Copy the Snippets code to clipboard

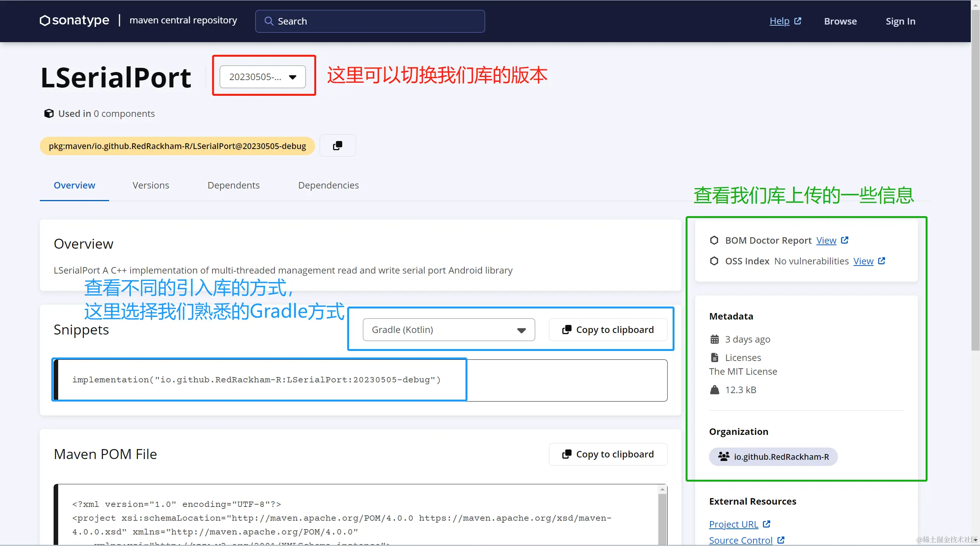(x=608, y=330)
